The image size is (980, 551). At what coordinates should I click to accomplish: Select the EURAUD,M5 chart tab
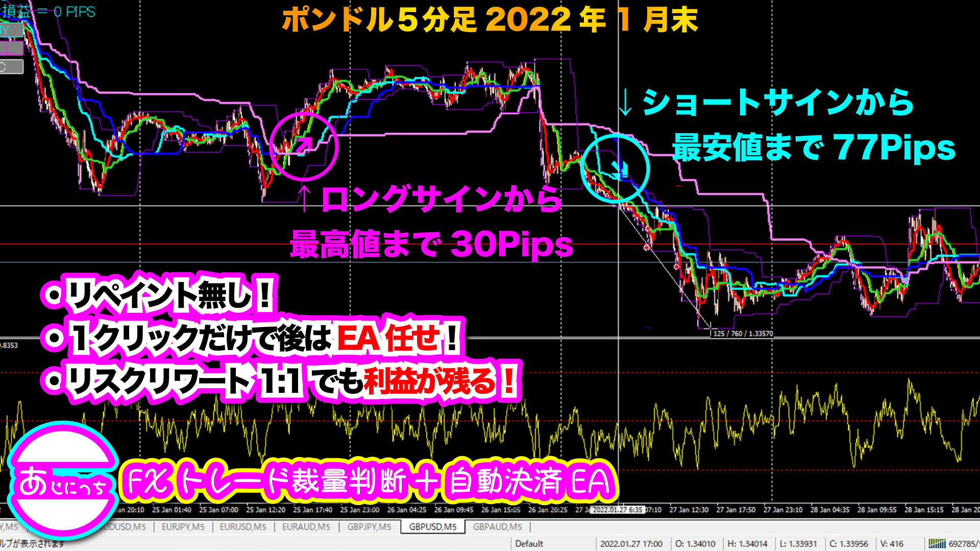(306, 527)
